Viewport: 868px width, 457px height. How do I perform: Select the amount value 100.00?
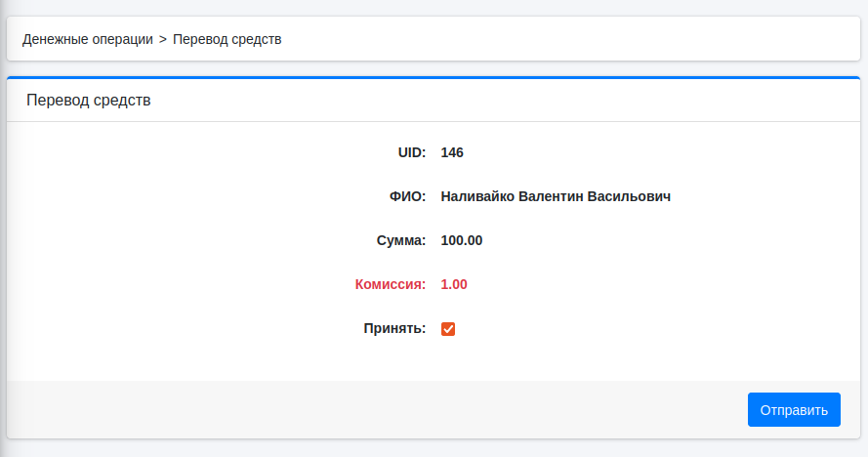[x=462, y=240]
